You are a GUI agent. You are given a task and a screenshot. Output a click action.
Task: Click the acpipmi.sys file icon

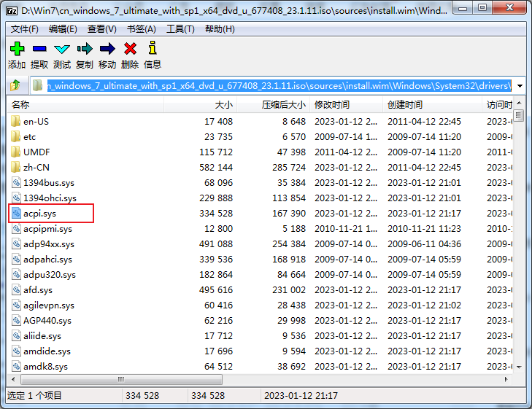(16, 228)
